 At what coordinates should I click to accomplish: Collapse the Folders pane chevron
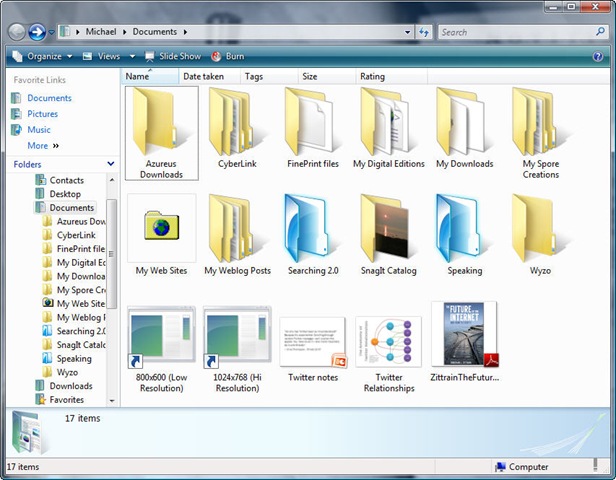point(111,164)
